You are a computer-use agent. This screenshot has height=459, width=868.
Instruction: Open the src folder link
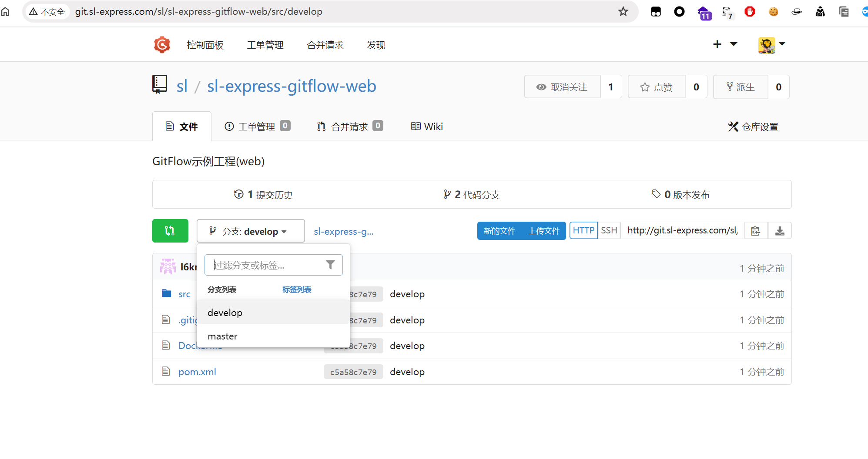tap(184, 294)
